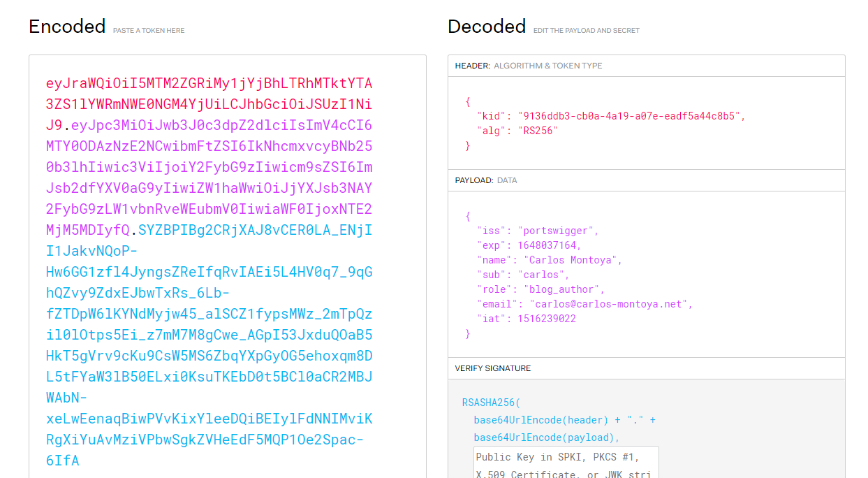Click the Encoded heading
Screen dimensions: 868x478
(67, 27)
